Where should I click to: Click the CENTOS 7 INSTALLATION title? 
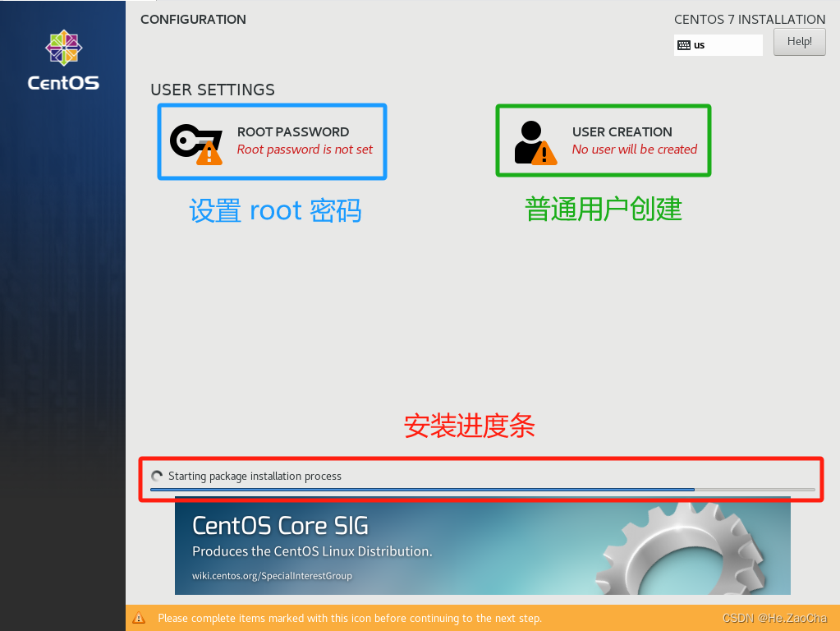click(750, 19)
